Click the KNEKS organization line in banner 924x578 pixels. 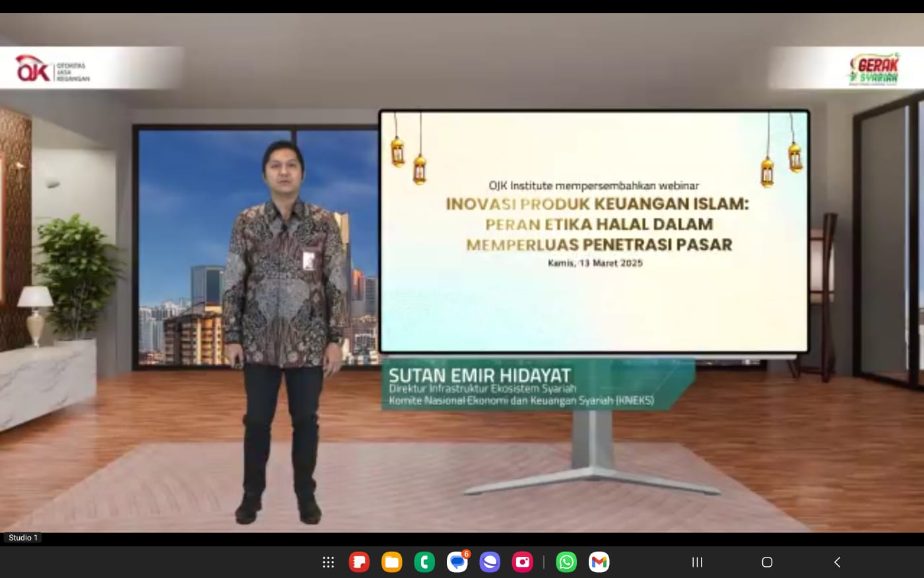pyautogui.click(x=521, y=401)
